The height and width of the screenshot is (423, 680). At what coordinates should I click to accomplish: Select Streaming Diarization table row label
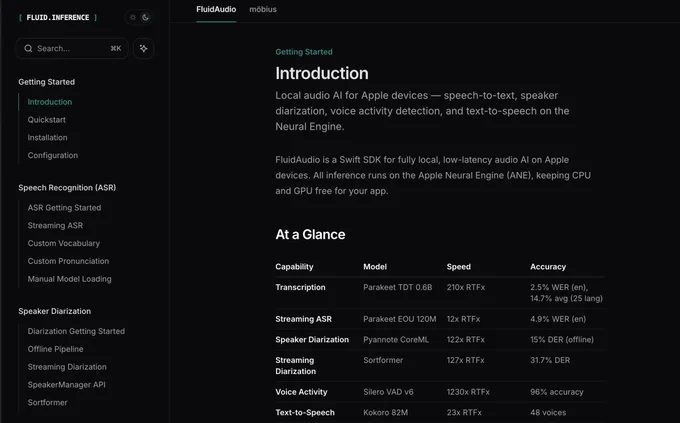pos(296,366)
